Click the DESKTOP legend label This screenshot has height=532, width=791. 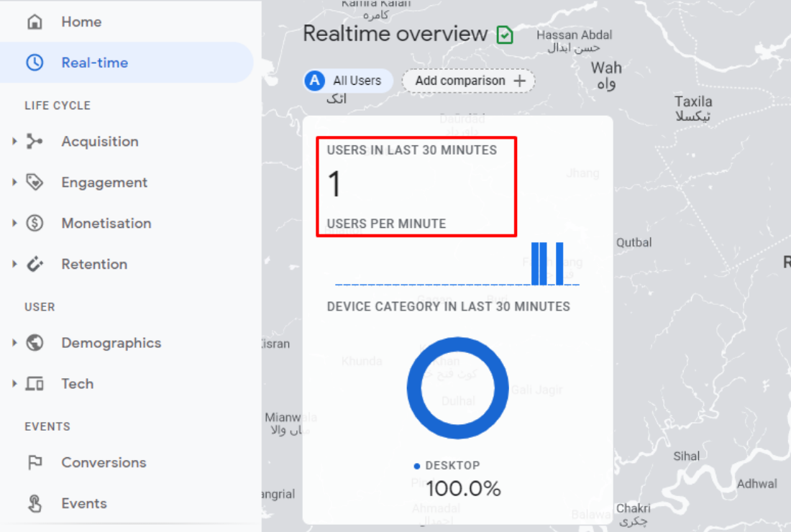point(452,465)
